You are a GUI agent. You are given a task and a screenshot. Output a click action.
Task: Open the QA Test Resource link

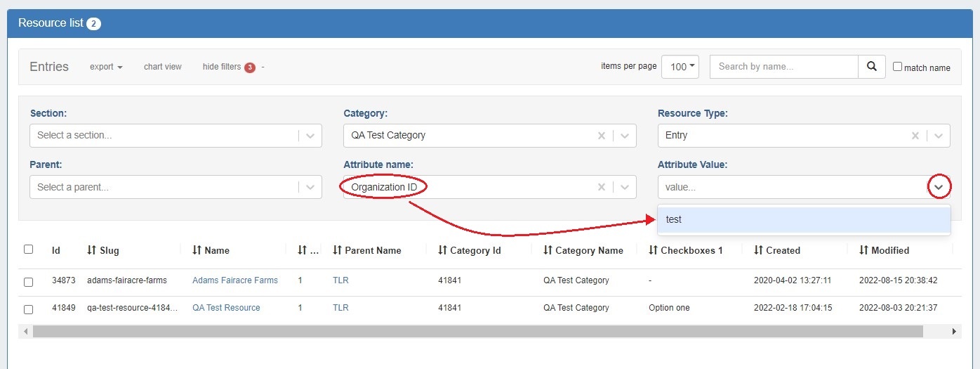pos(226,308)
